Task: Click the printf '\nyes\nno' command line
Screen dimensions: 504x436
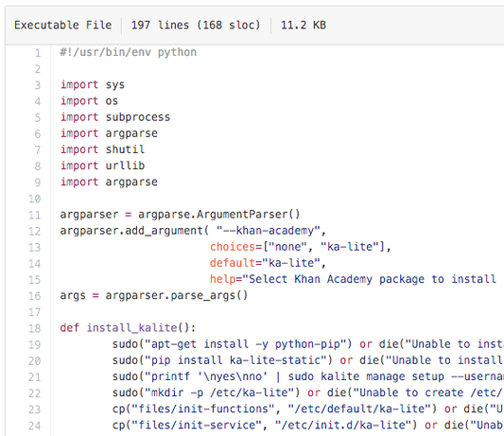Action: [308, 376]
